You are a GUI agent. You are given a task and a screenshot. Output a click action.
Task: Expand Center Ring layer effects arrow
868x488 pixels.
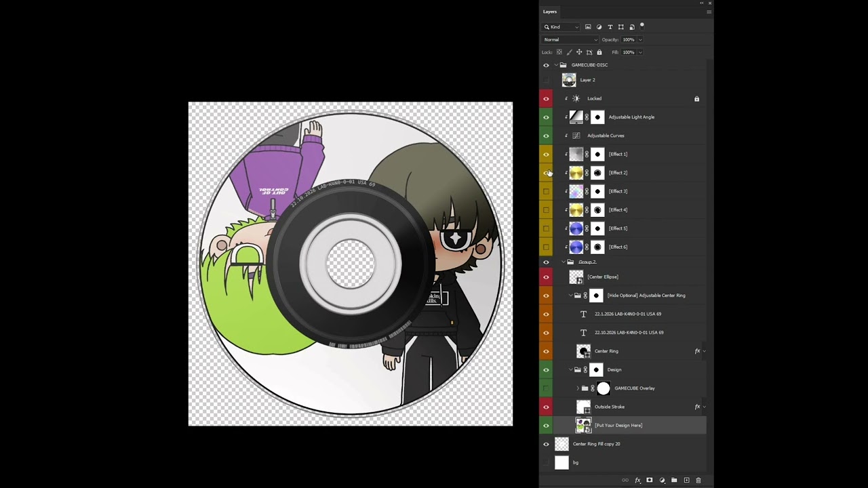click(704, 351)
